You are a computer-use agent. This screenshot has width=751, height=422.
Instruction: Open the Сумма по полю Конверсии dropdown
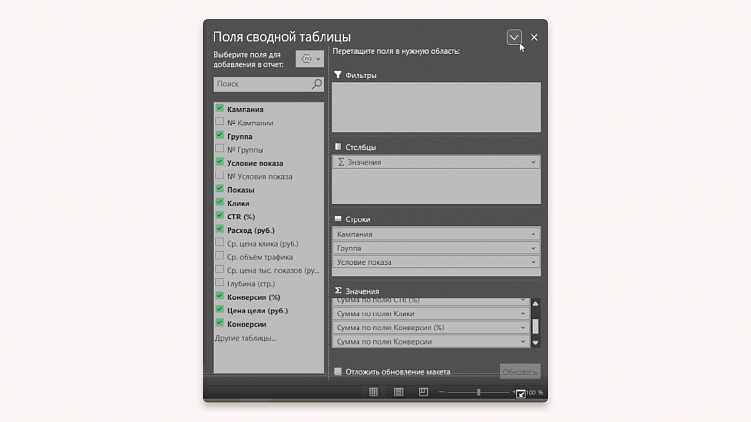(523, 342)
